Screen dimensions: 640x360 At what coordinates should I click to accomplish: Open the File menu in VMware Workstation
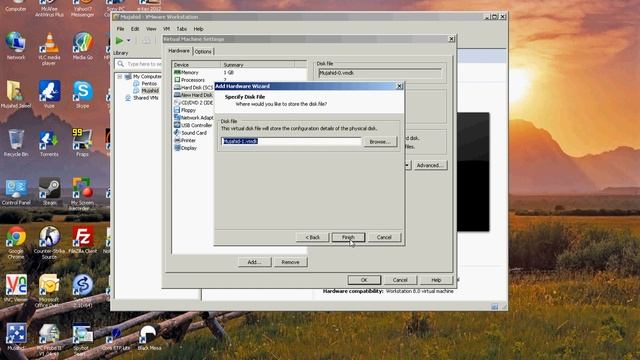[x=120, y=29]
